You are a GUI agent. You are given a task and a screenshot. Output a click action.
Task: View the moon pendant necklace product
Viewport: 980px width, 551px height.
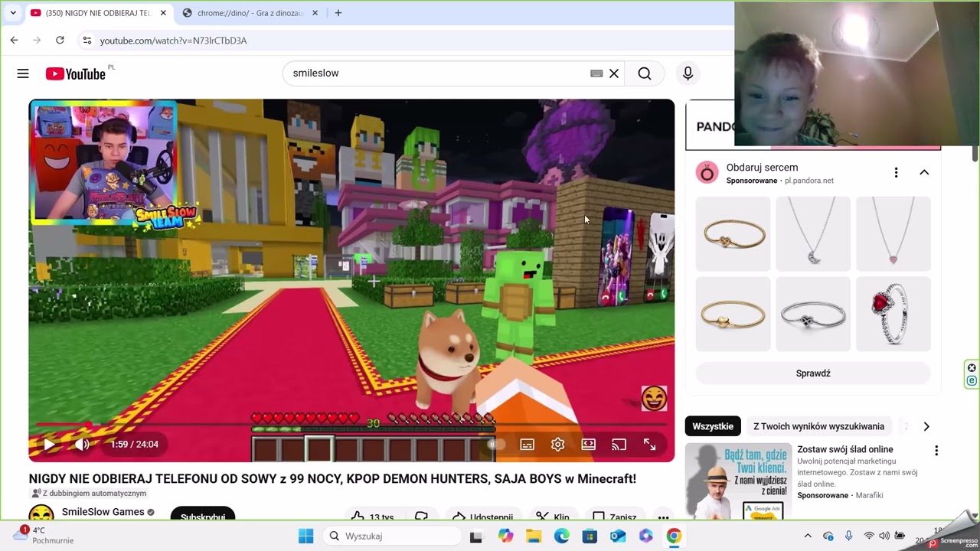point(813,234)
